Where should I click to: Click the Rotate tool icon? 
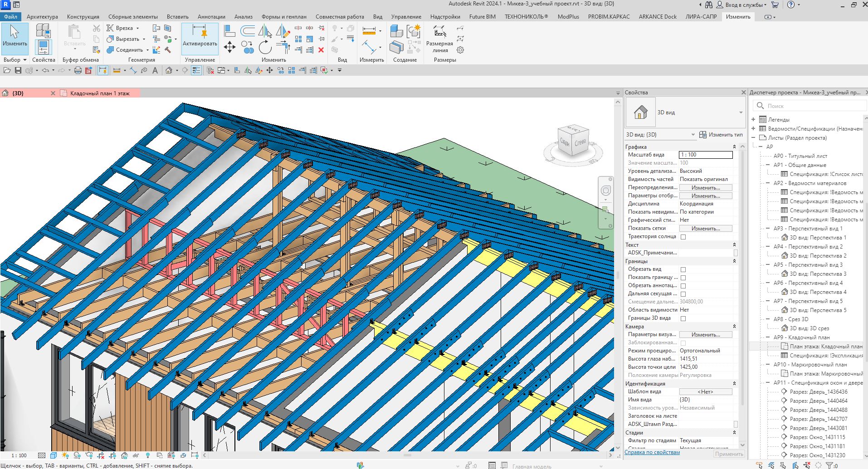(x=265, y=47)
